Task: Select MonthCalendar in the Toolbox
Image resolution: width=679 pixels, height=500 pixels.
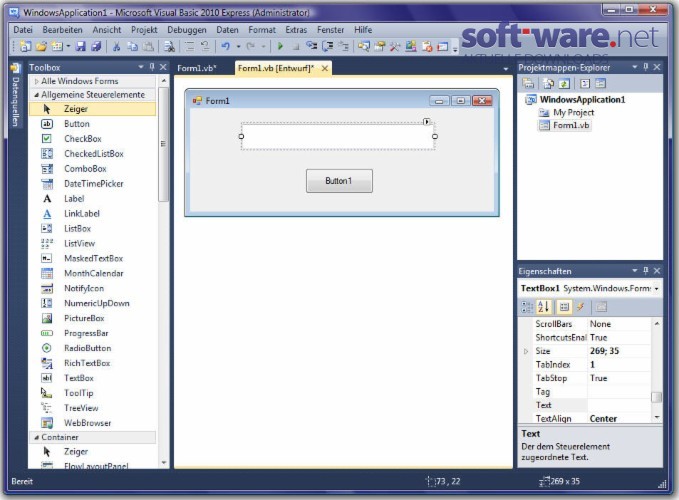Action: coord(92,274)
